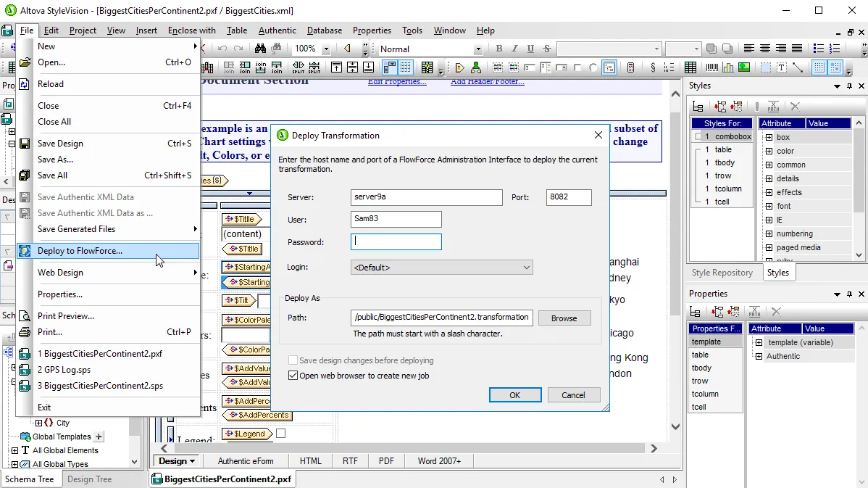Click the bulleted list icon
This screenshot has height=488, width=868.
(819, 49)
